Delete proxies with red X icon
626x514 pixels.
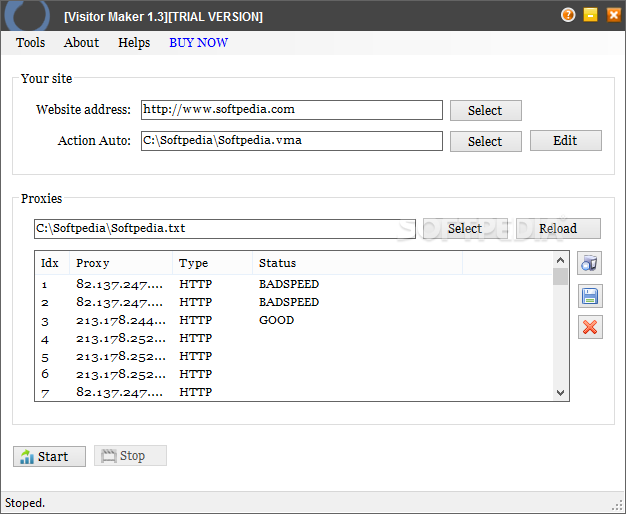(590, 327)
